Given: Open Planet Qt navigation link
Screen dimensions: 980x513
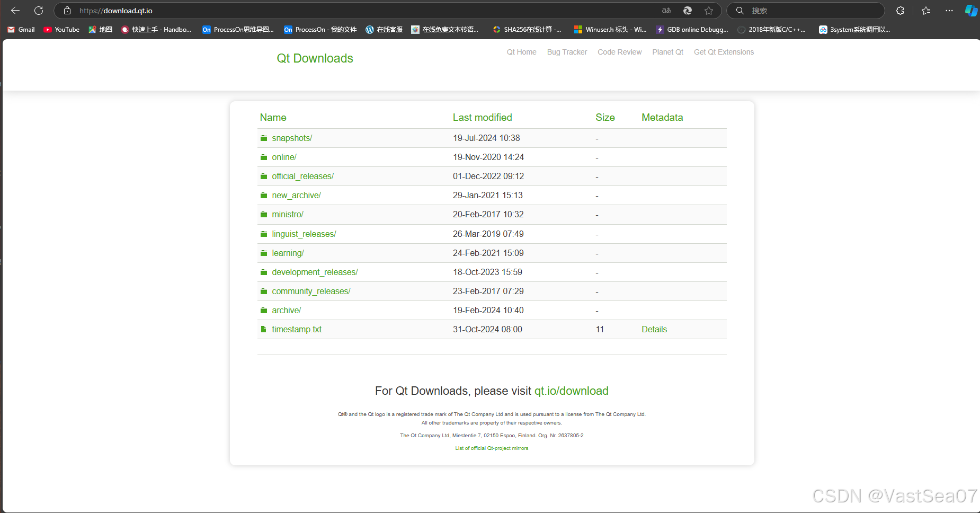Looking at the screenshot, I should [x=668, y=52].
